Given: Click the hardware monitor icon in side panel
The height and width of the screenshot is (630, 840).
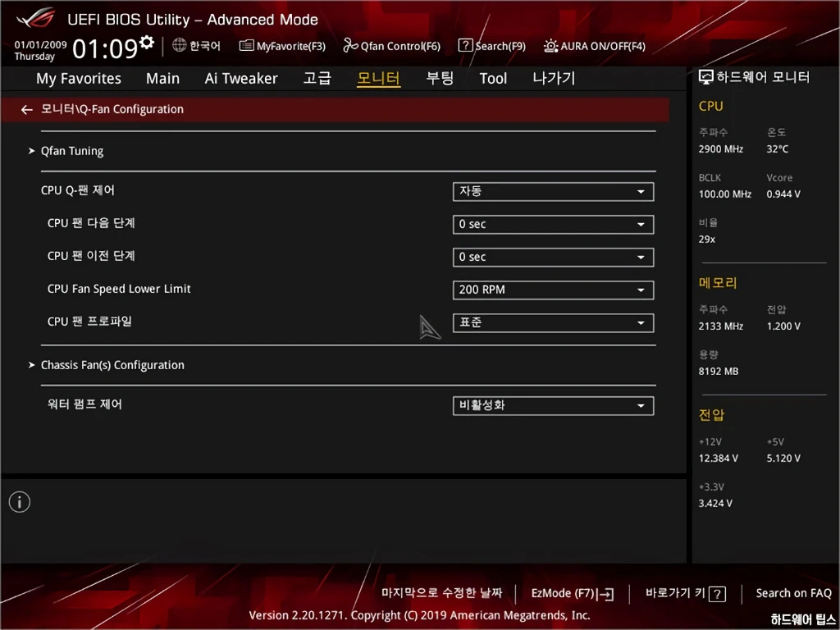Looking at the screenshot, I should point(705,77).
